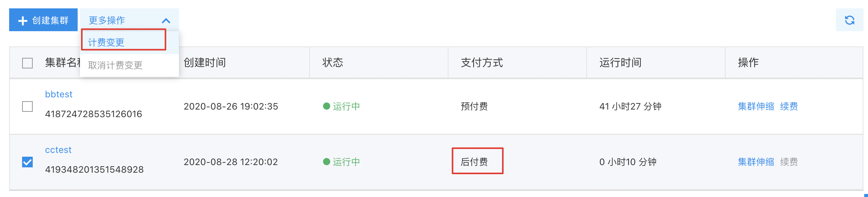Click 续费 for bbtest cluster
This screenshot has height=197, width=868.
tap(789, 106)
